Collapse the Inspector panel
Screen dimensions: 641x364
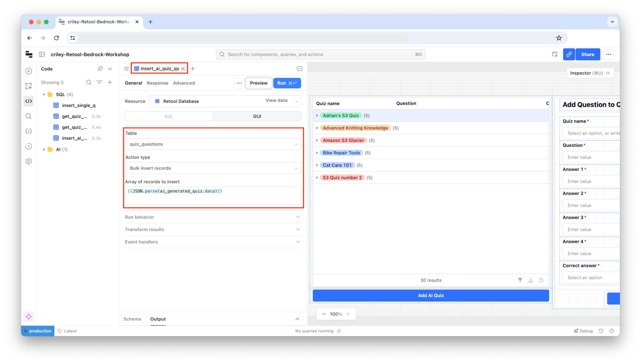pyautogui.click(x=608, y=73)
